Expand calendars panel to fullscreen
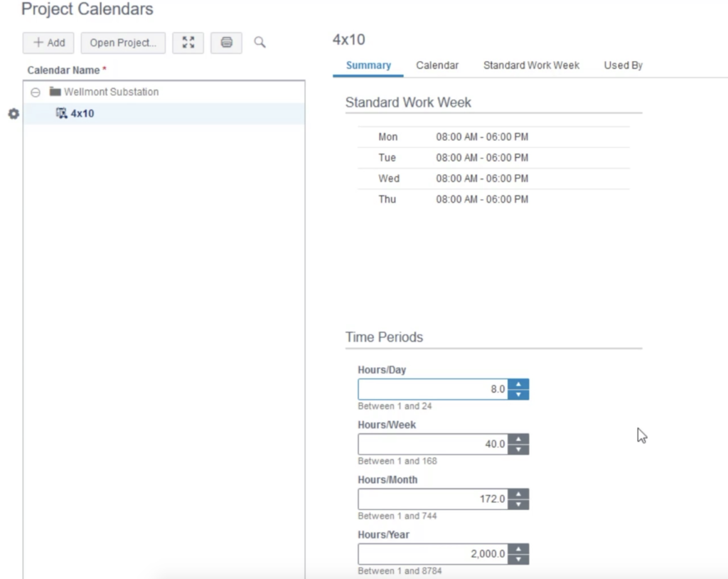The height and width of the screenshot is (579, 728). pos(188,43)
